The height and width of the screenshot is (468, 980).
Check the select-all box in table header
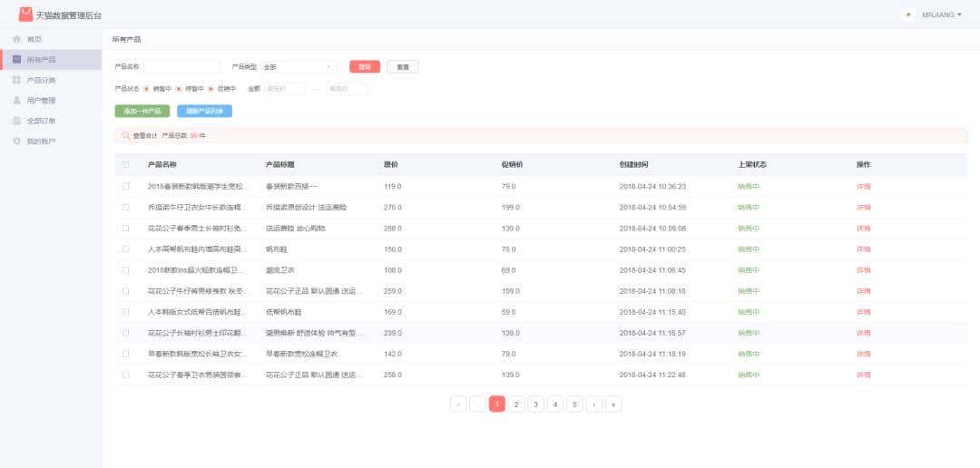coord(125,164)
